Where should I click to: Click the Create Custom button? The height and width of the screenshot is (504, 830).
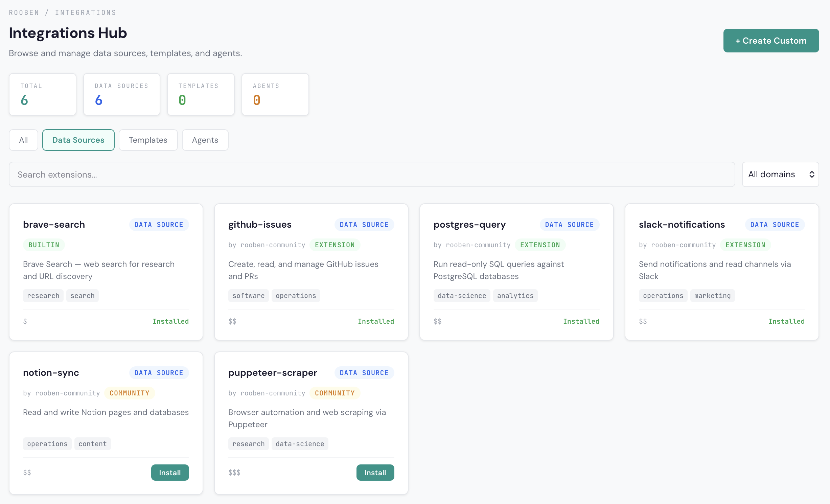tap(771, 41)
